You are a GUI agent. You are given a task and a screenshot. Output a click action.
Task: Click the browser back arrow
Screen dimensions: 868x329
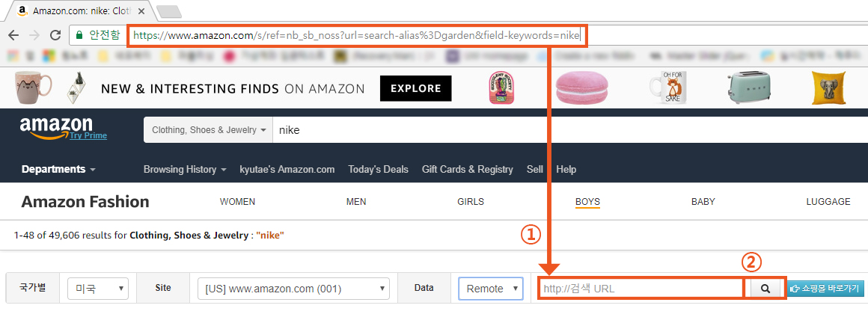(x=13, y=35)
